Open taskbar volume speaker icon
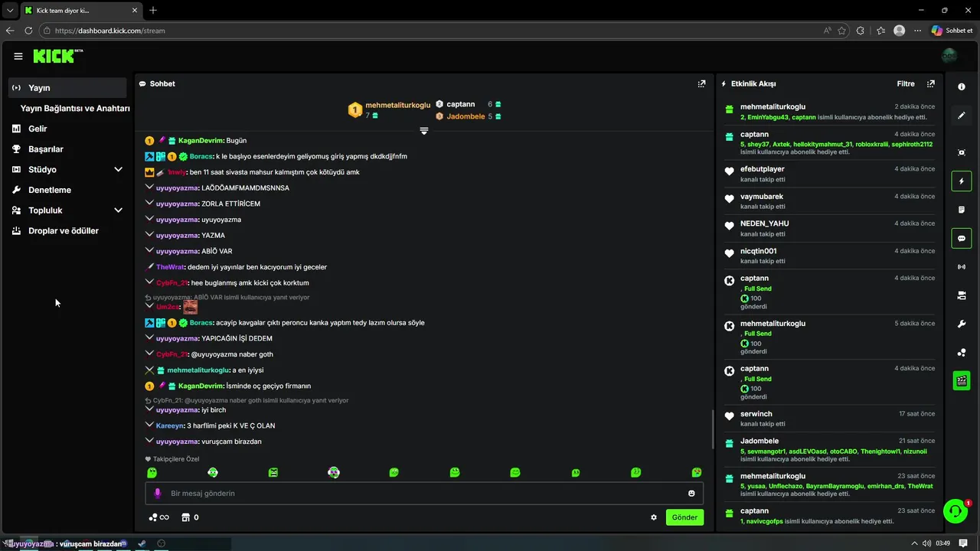This screenshot has width=980, height=551. 926,543
